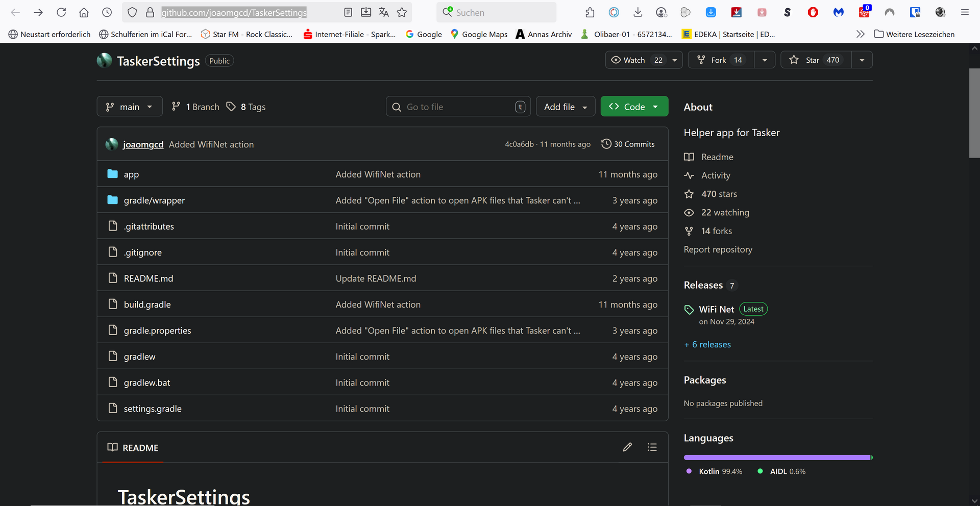Open the README outline list icon
Screen dimensions: 980x506
(x=652, y=447)
